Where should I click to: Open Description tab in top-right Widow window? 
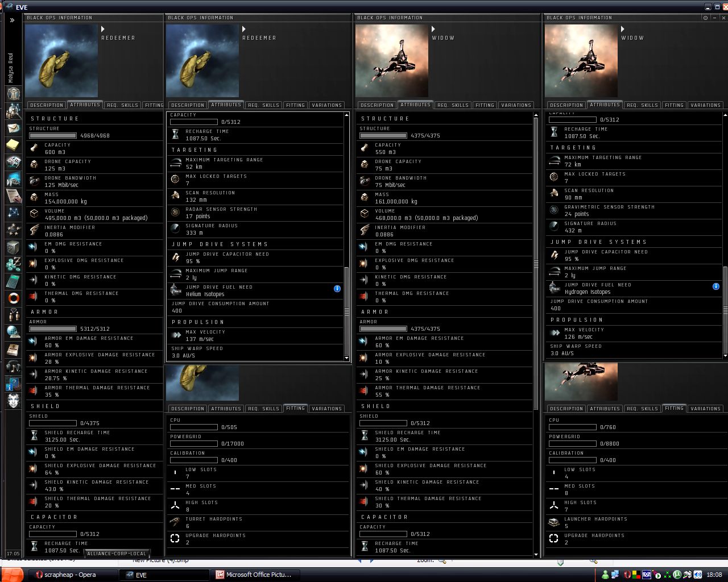click(566, 105)
